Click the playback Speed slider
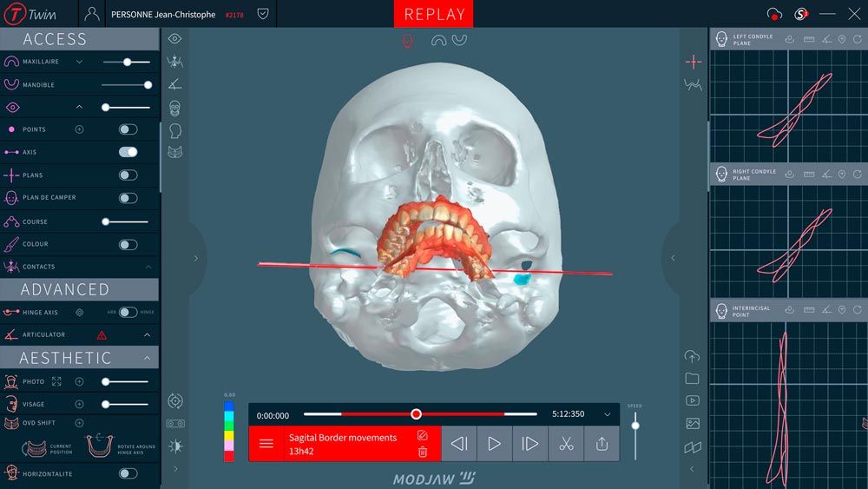Viewport: 868px width, 489px height. pyautogui.click(x=635, y=425)
